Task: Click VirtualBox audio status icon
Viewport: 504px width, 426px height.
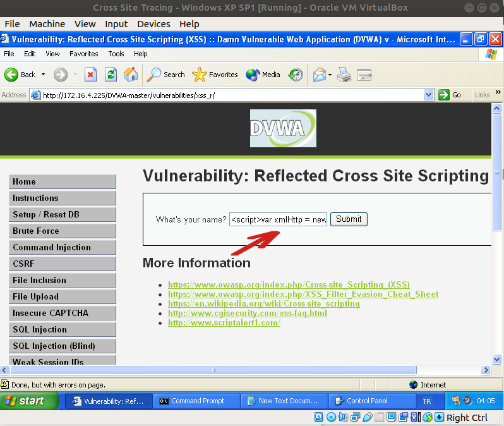Action: tap(343, 417)
